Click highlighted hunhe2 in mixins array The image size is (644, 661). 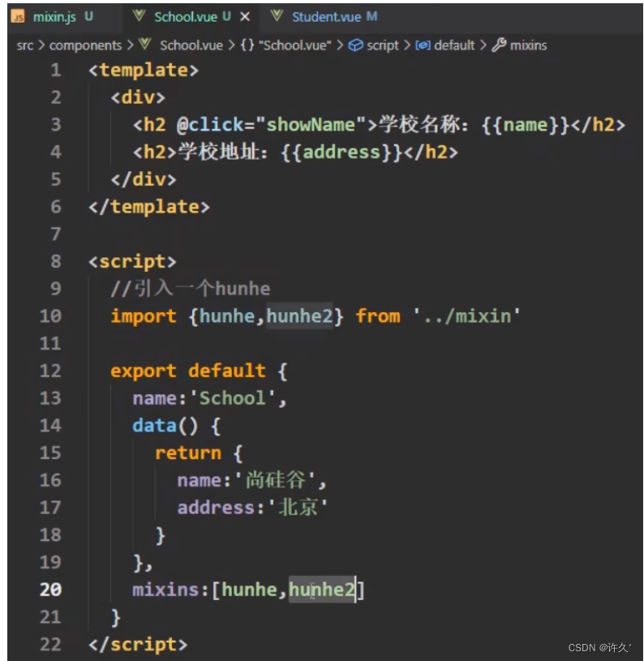tap(322, 590)
